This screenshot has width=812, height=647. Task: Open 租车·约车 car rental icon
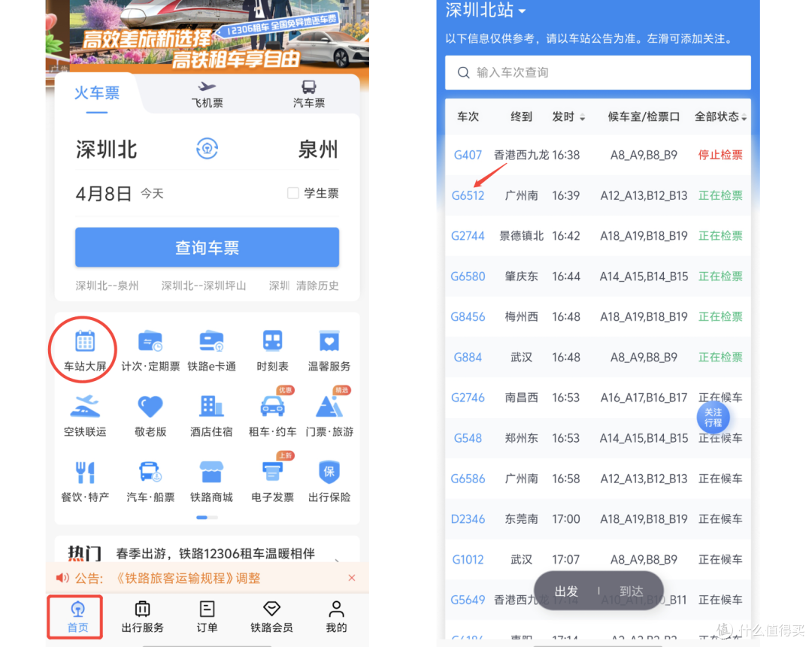click(x=272, y=407)
